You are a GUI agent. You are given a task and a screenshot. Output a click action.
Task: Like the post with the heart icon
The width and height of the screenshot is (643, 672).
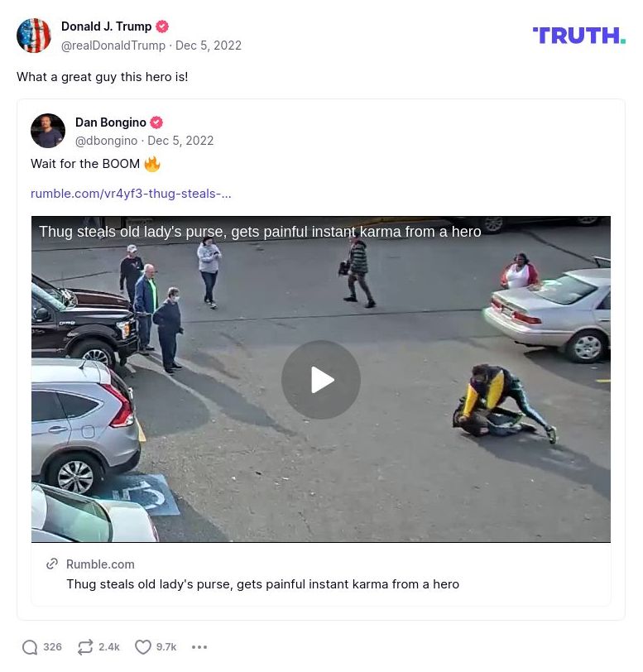142,647
